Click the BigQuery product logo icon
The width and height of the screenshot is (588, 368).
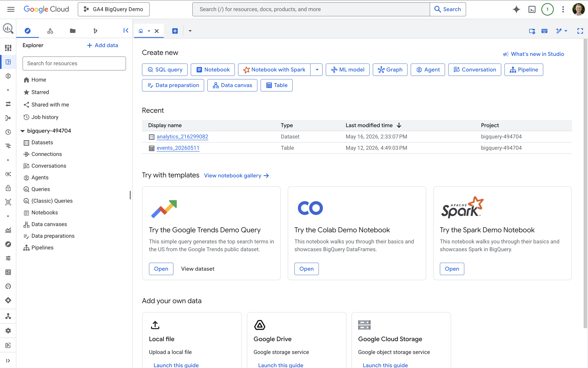coord(8,28)
